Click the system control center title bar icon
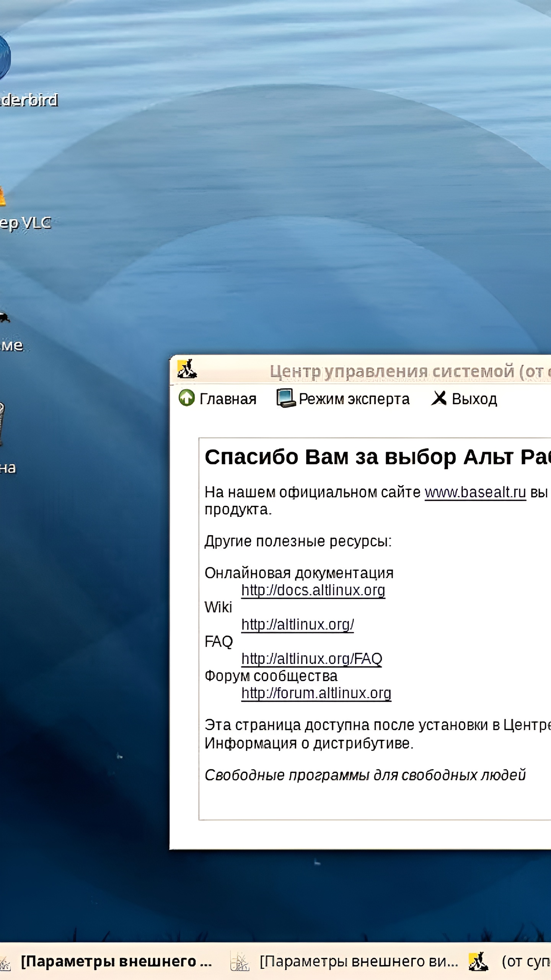Image resolution: width=551 pixels, height=980 pixels. (x=187, y=369)
